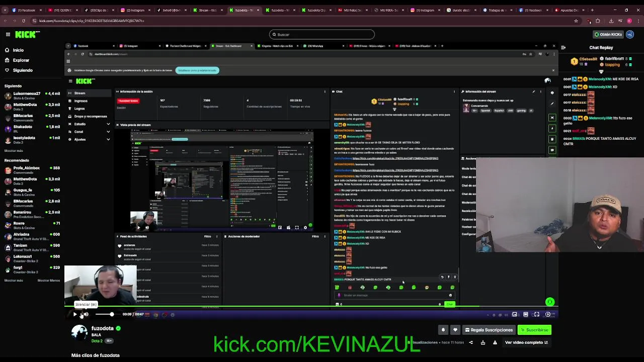This screenshot has width=644, height=362.
Task: Report the clip warning icon
Action: [495, 342]
